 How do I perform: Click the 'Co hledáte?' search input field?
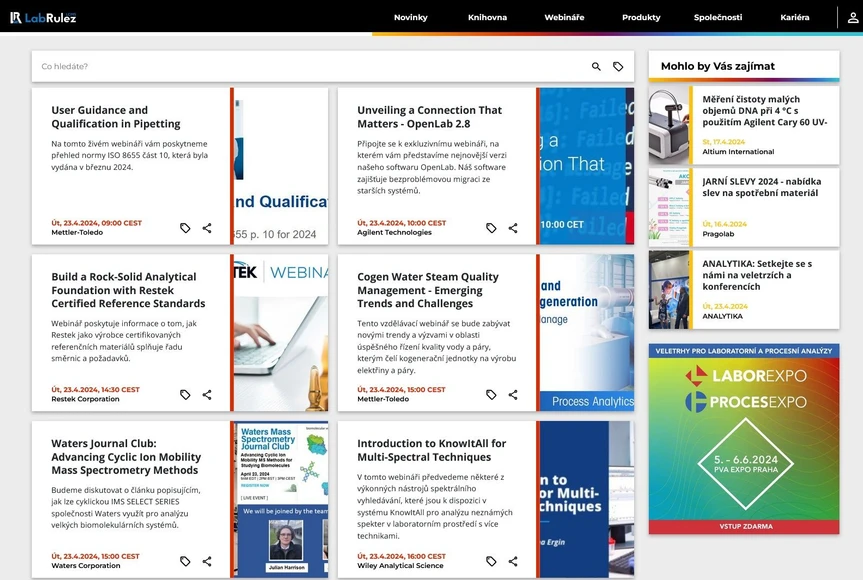click(x=200, y=65)
